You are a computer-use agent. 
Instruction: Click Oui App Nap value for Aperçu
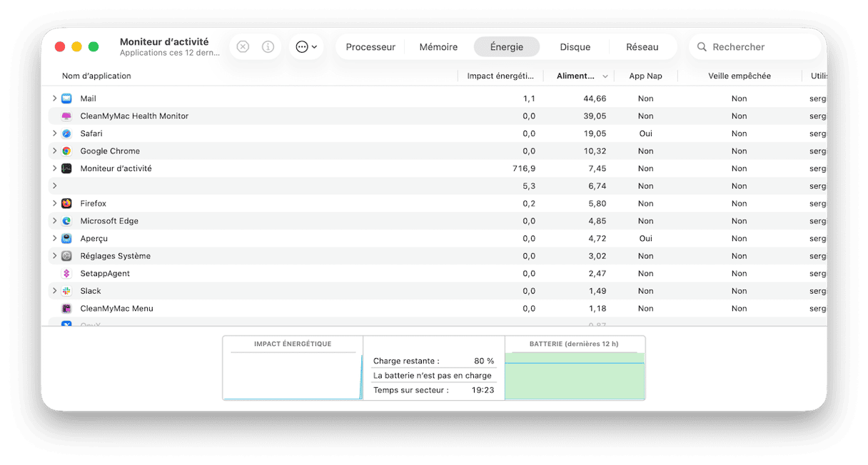tap(646, 239)
